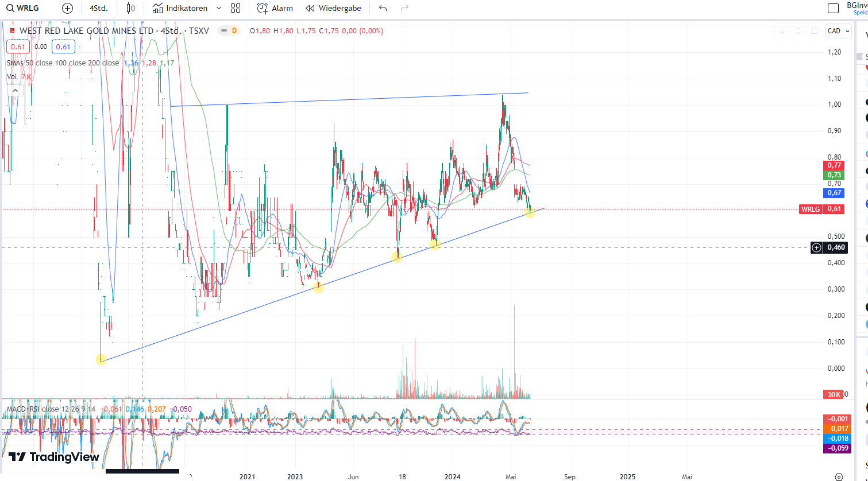
Task: Click the 0,67 blue SMA price label
Action: (834, 193)
